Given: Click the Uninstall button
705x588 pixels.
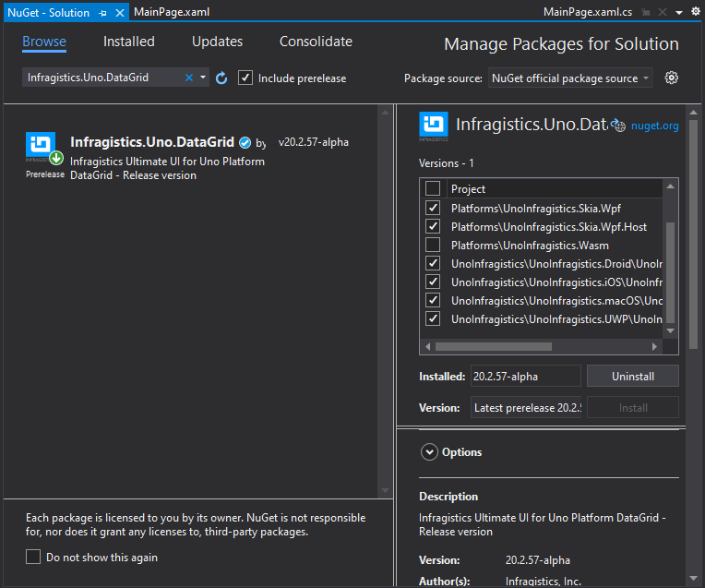Looking at the screenshot, I should click(633, 376).
